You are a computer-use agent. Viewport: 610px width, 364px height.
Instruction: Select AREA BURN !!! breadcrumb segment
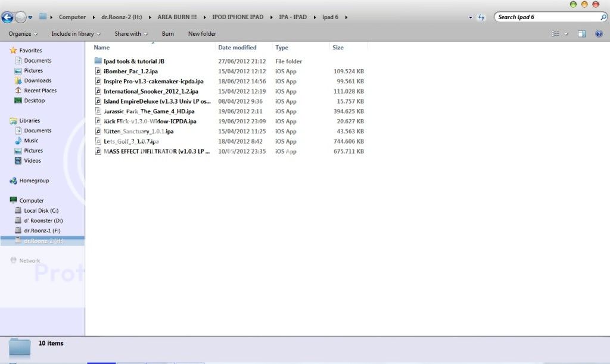[x=177, y=17]
